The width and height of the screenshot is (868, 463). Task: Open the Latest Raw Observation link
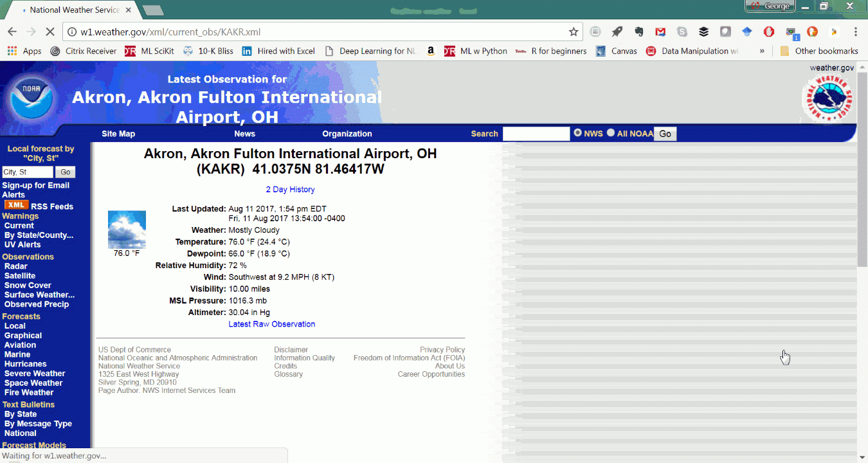[271, 324]
